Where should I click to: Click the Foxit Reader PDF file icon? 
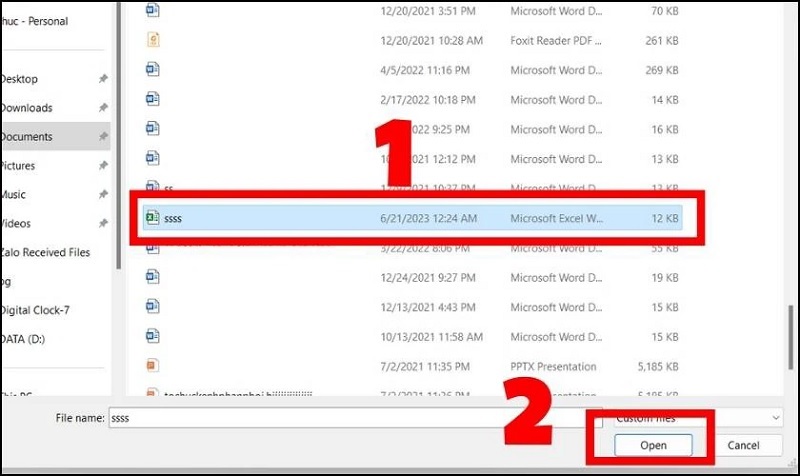coord(153,40)
